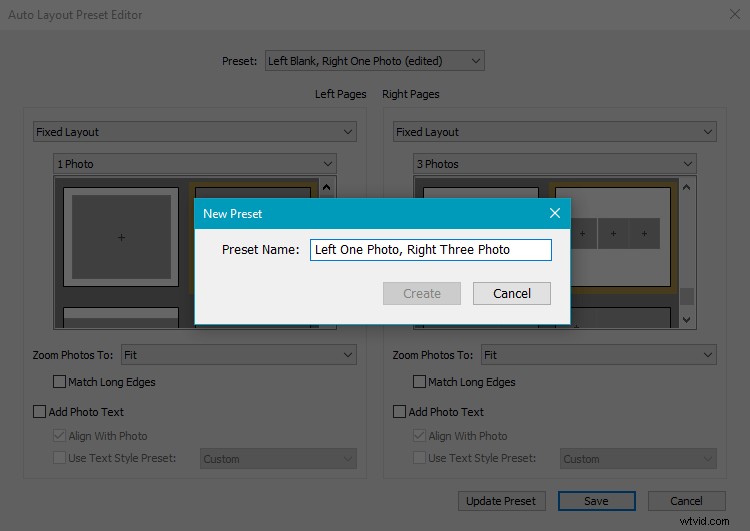Select the single large photo layout thumbnail
The width and height of the screenshot is (750, 531).
click(121, 237)
